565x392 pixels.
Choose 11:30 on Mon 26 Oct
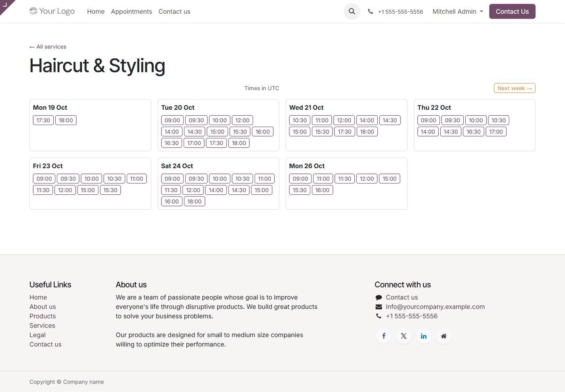(x=345, y=179)
